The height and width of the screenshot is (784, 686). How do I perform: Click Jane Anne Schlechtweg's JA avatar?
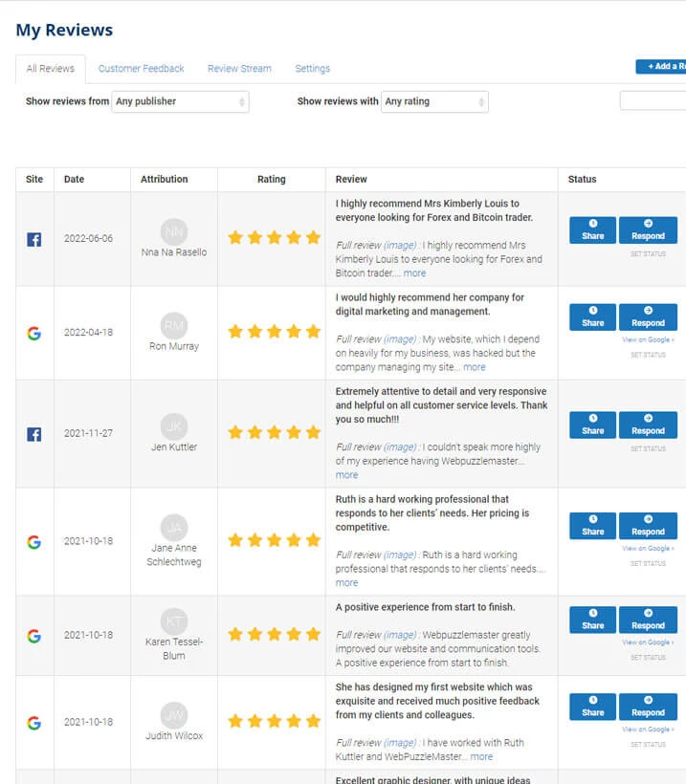click(174, 527)
